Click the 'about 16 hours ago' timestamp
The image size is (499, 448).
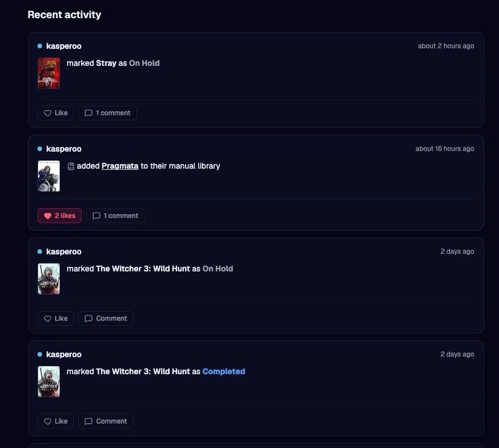click(445, 149)
